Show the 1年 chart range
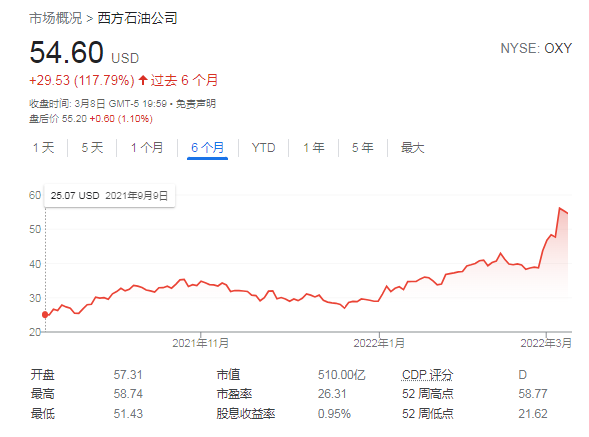Image resolution: width=589 pixels, height=437 pixels. pyautogui.click(x=314, y=148)
